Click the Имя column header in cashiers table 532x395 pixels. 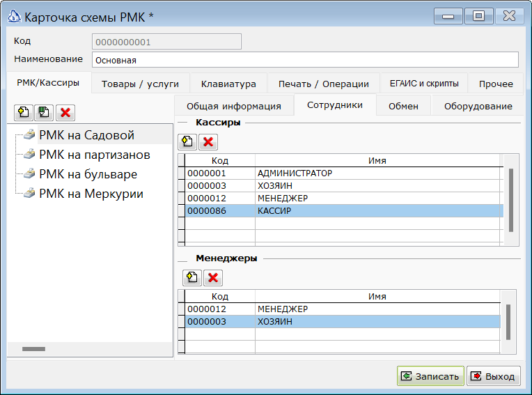(x=377, y=160)
